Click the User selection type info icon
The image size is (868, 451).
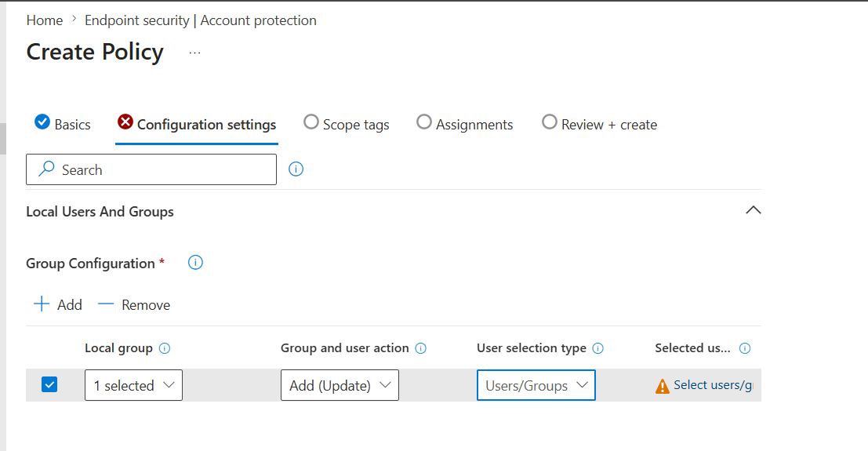point(597,348)
